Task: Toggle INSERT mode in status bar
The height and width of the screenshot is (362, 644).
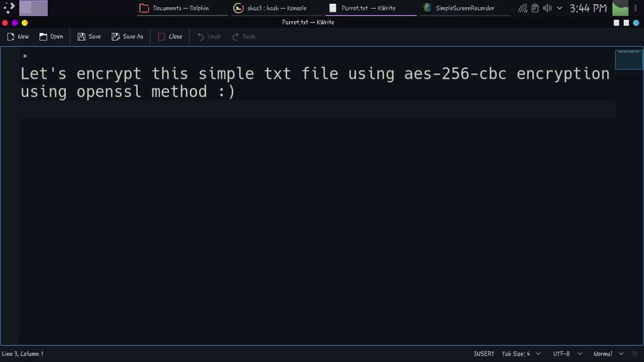Action: click(x=484, y=354)
